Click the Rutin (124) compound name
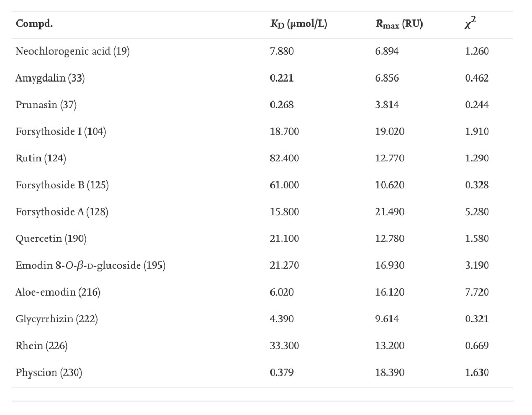This screenshot has height=415, width=532. (41, 158)
